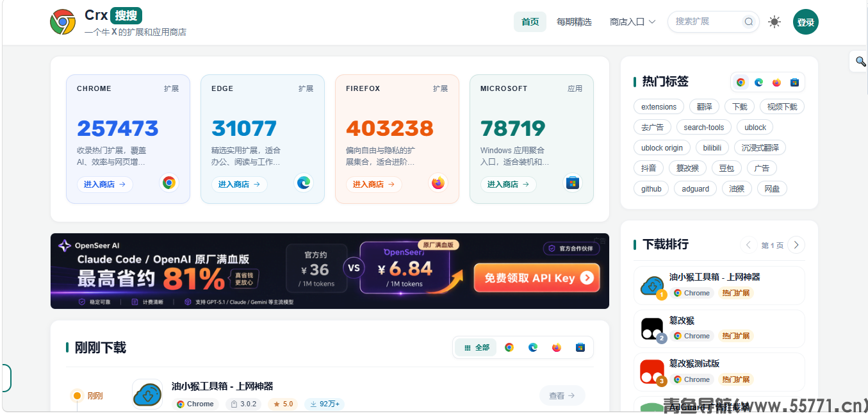Select the 全部 filter tab

(x=476, y=347)
